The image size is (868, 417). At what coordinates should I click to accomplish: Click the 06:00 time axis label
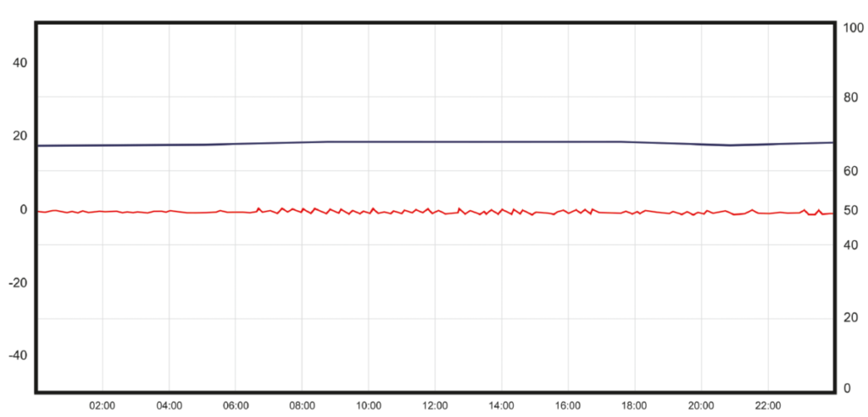pyautogui.click(x=236, y=405)
